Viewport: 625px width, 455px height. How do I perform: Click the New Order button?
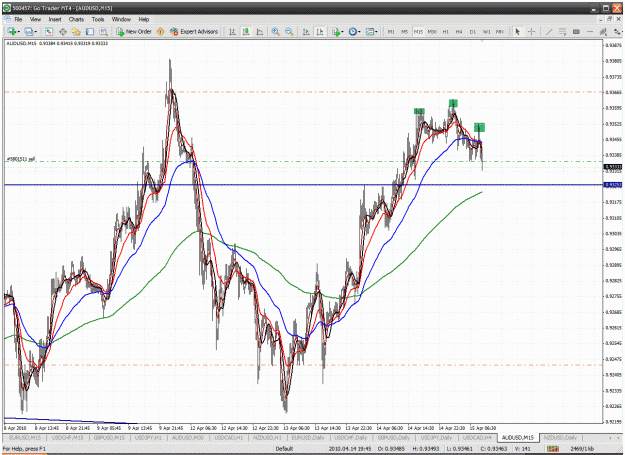(x=134, y=31)
